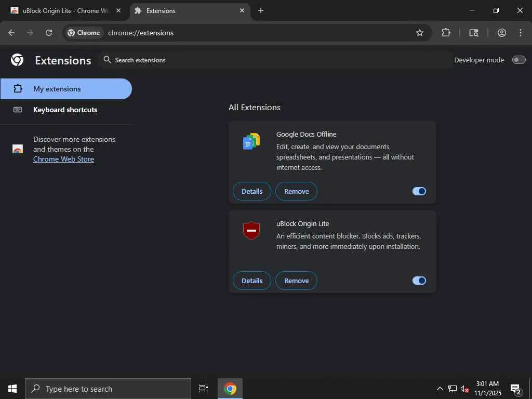Viewport: 532px width, 399px height.
Task: Open the Windows Start menu
Action: pyautogui.click(x=12, y=389)
